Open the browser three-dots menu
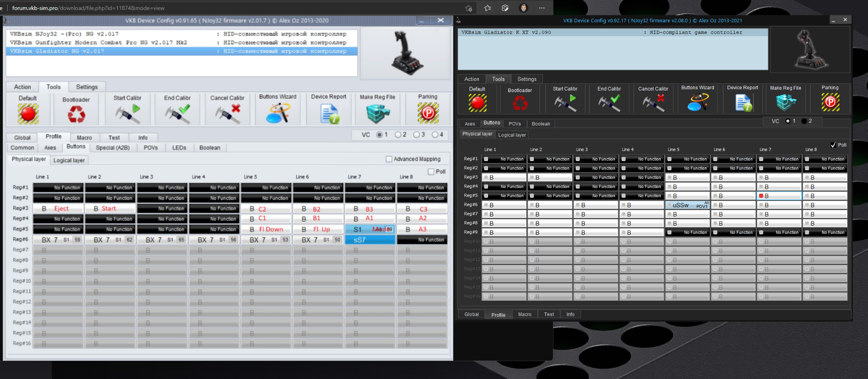868x379 pixels. pyautogui.click(x=542, y=8)
